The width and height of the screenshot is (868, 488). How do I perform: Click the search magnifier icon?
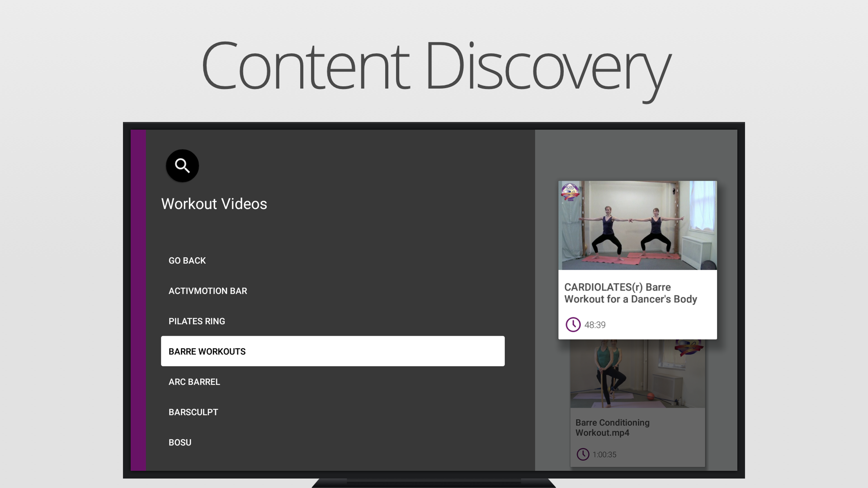point(182,166)
